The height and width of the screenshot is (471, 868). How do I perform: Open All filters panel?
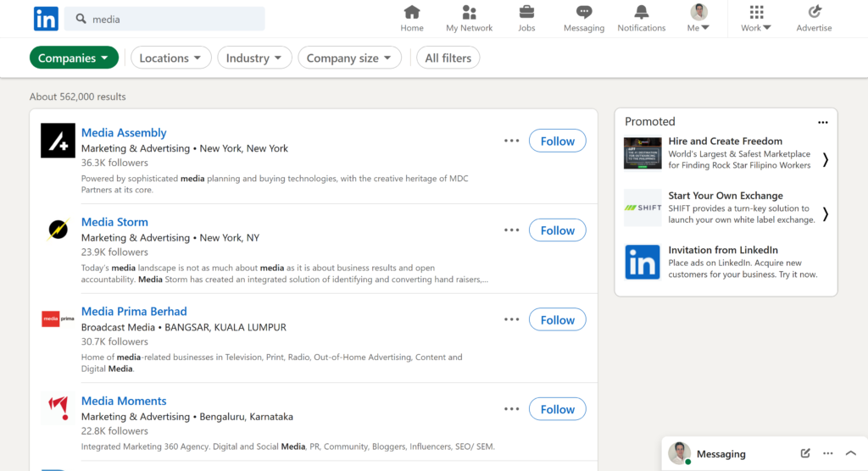(x=448, y=58)
